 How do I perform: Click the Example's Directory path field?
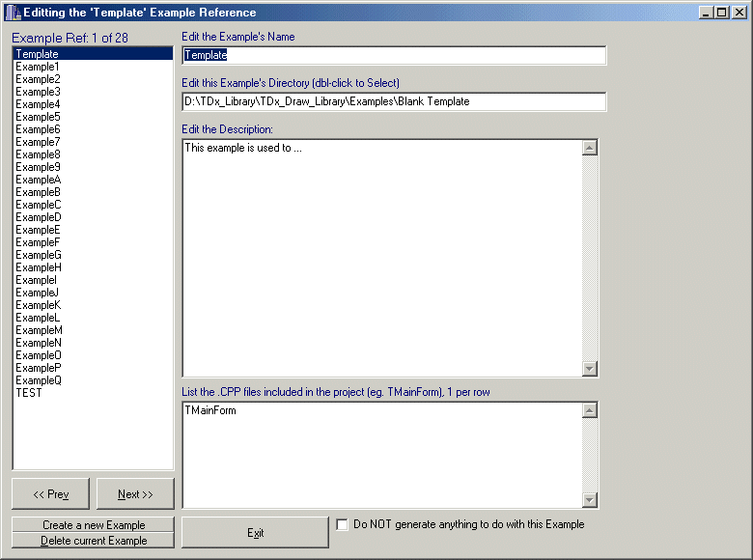click(x=394, y=101)
